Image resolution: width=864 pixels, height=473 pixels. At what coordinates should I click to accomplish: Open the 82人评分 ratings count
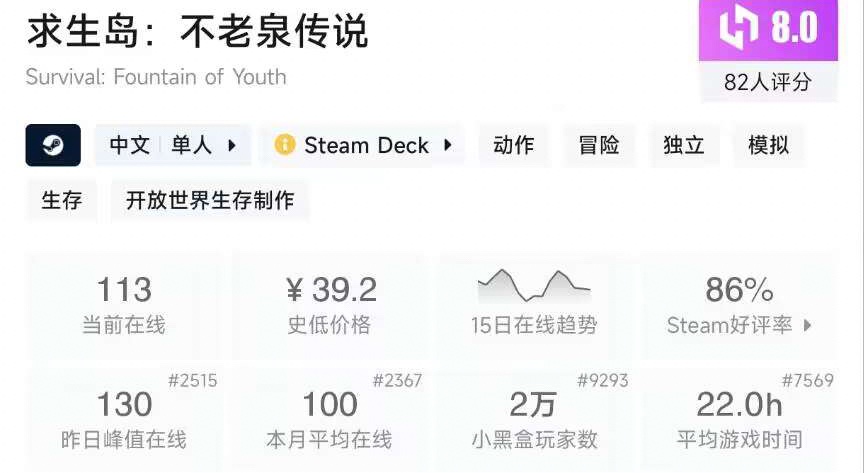pos(768,82)
